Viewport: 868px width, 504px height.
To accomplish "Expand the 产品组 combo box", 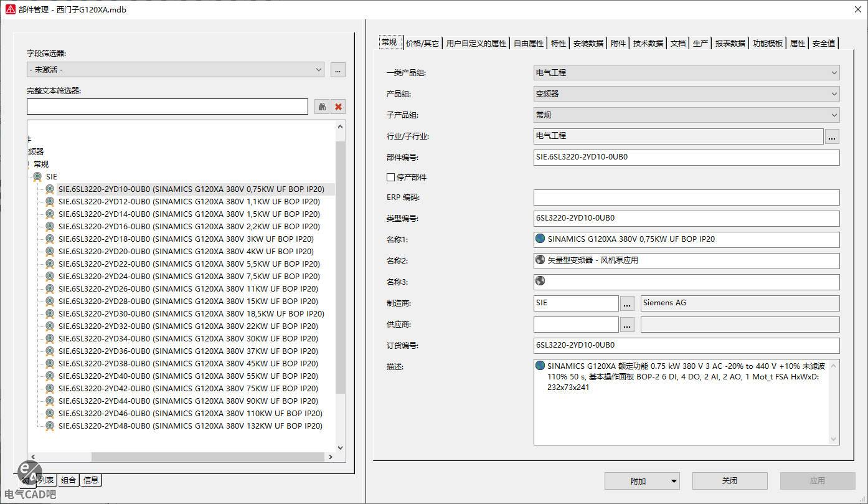I will point(686,94).
